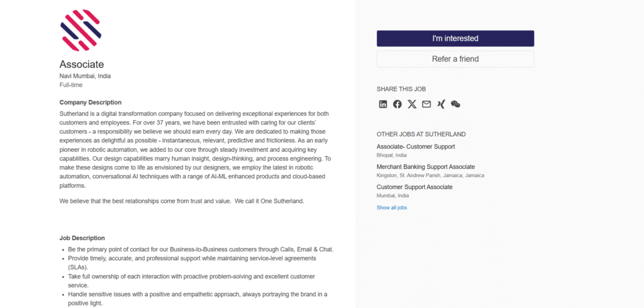Open the Customer Support Associate job
The image size is (644, 308).
(414, 187)
